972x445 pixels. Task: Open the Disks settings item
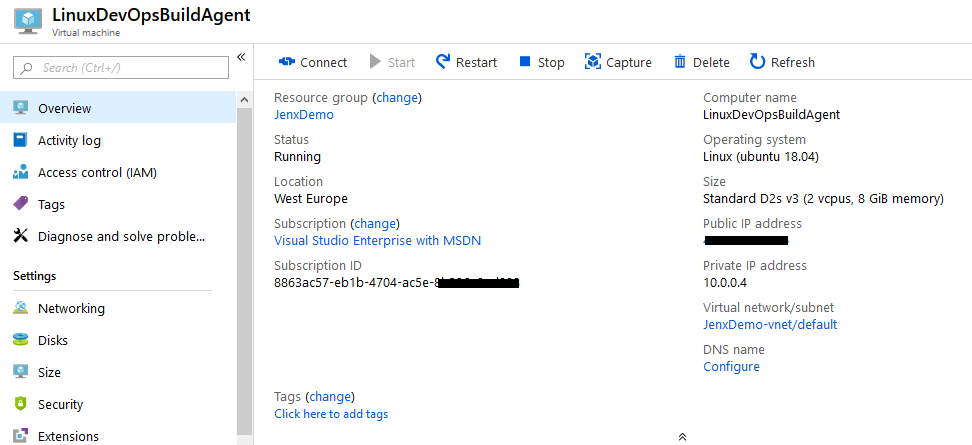point(118,340)
